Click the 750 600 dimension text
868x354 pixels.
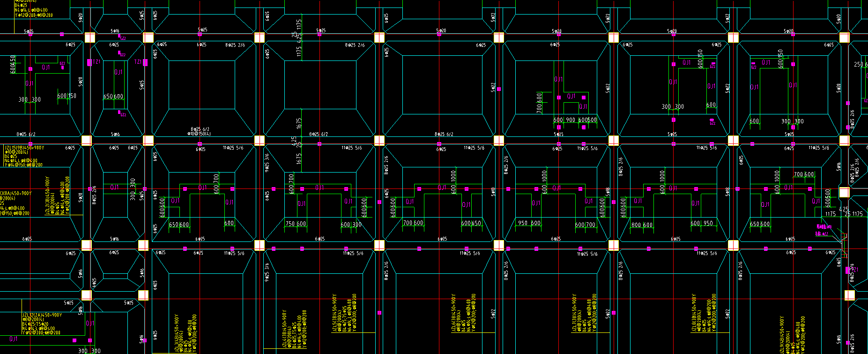pyautogui.click(x=296, y=224)
